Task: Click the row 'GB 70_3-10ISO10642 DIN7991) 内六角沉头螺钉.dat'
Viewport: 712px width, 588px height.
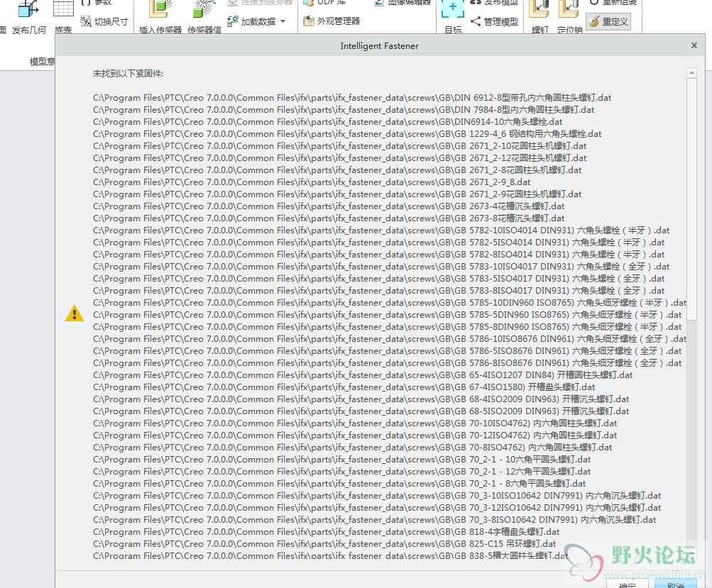Action: coord(377,496)
